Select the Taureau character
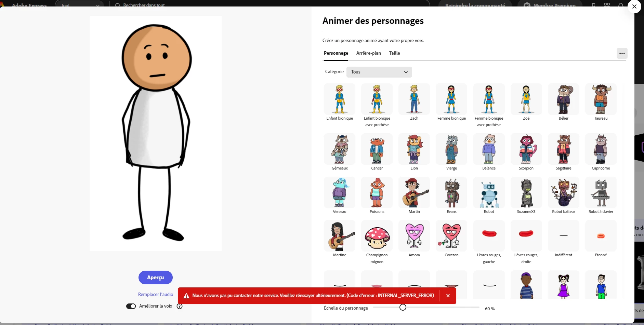Image resolution: width=644 pixels, height=325 pixels. tap(601, 99)
